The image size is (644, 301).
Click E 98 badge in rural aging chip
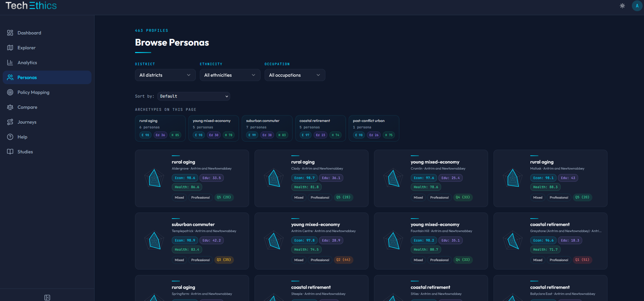click(x=145, y=135)
